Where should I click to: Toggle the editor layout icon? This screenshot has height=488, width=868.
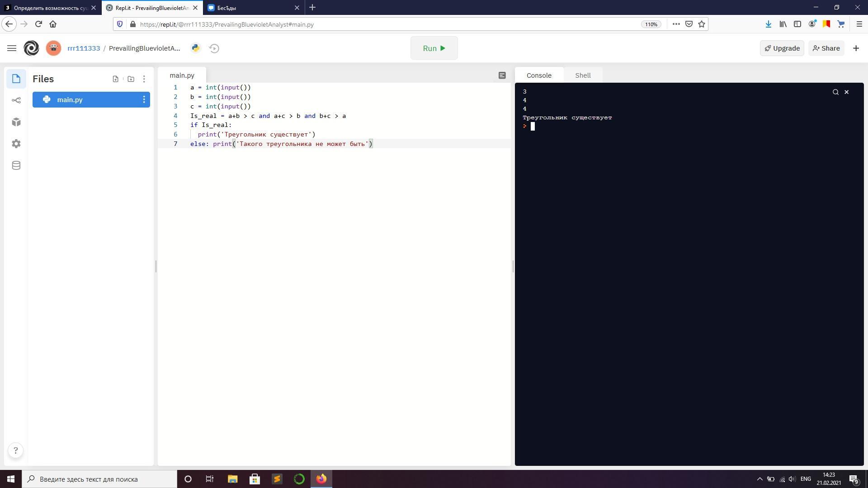(502, 75)
